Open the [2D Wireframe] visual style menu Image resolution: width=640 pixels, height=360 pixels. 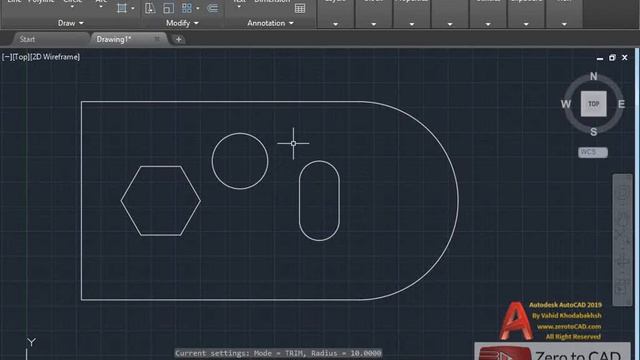point(55,57)
